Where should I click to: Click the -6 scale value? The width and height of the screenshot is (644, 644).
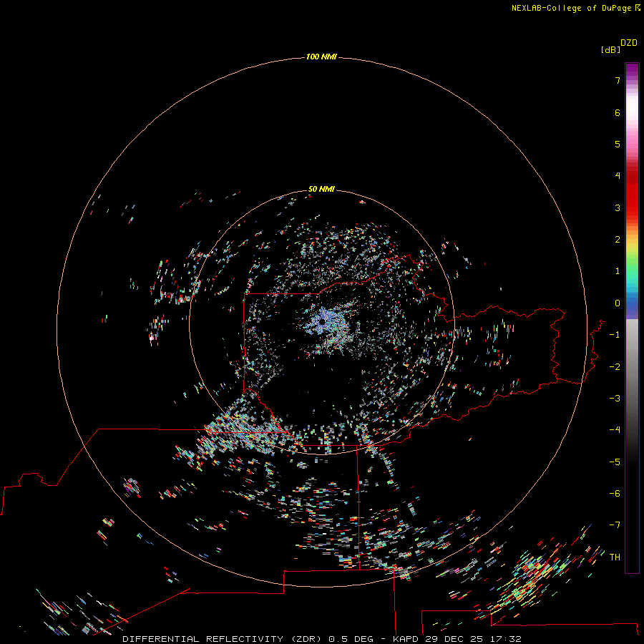pos(615,494)
